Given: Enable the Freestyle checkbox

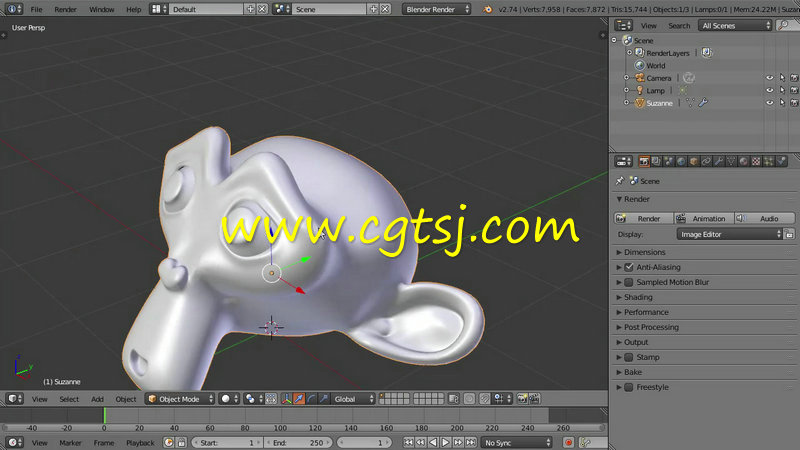Looking at the screenshot, I should click(629, 387).
